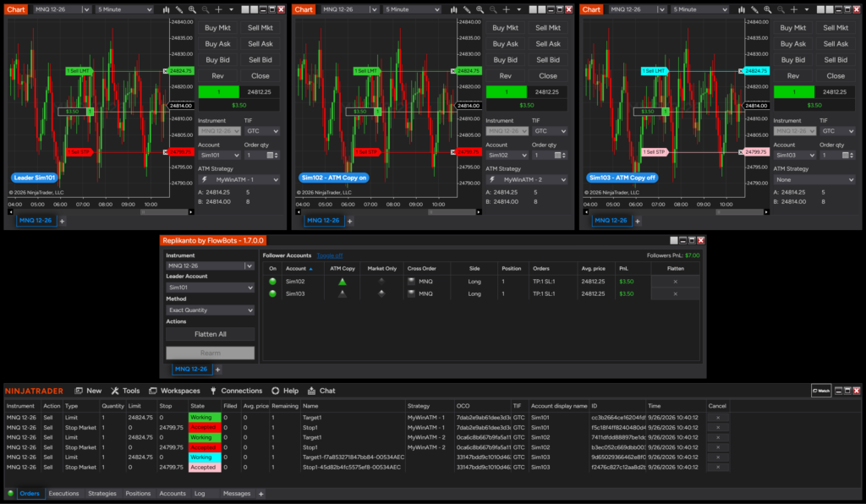Increase Order qty stepper in Sim102 chart
This screenshot has width=866, height=504.
pos(564,154)
